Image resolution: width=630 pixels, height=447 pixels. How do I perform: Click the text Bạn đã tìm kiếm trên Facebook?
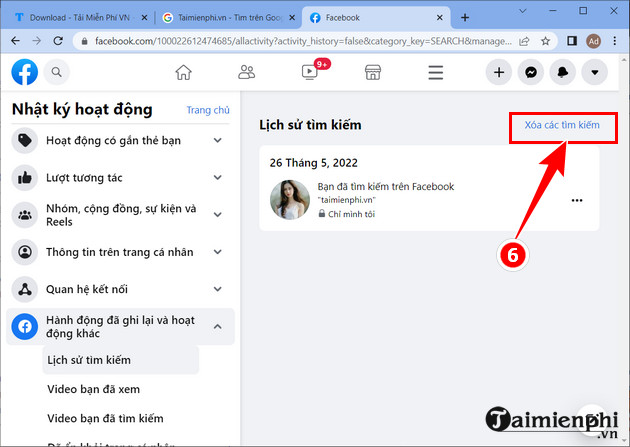386,186
